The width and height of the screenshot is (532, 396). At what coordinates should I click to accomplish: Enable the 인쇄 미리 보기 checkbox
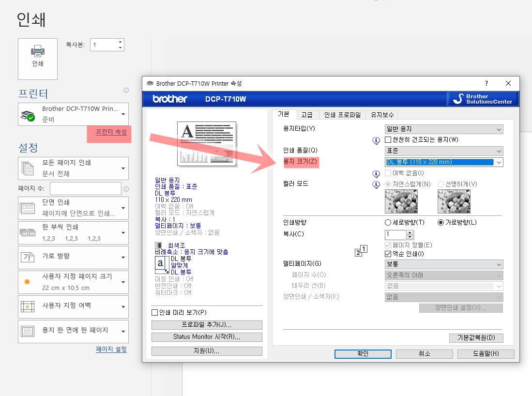click(155, 313)
